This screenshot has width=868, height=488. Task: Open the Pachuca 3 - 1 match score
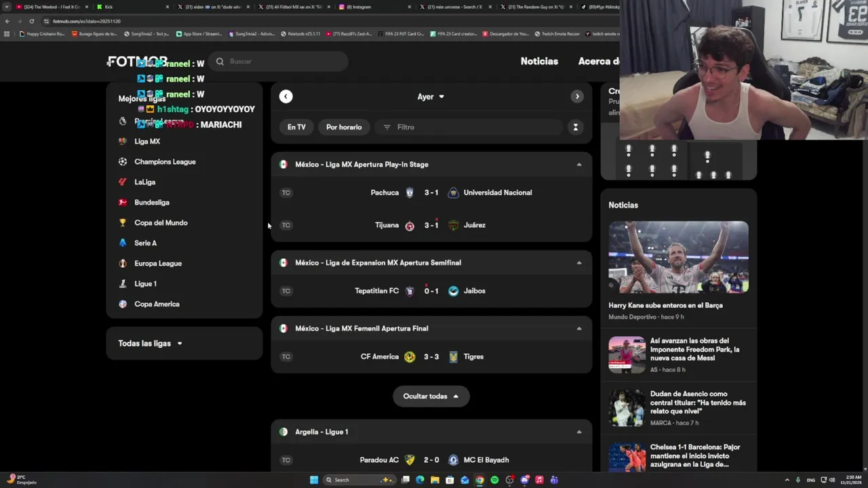[x=431, y=192]
